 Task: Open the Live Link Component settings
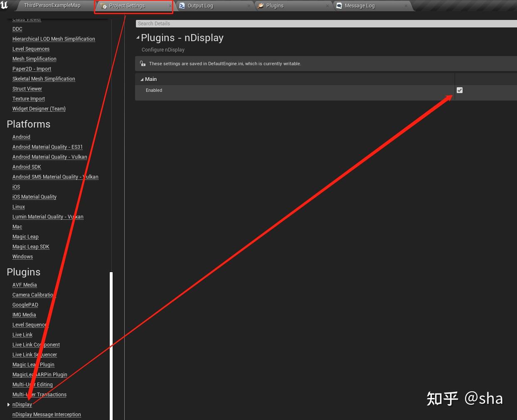pyautogui.click(x=36, y=345)
